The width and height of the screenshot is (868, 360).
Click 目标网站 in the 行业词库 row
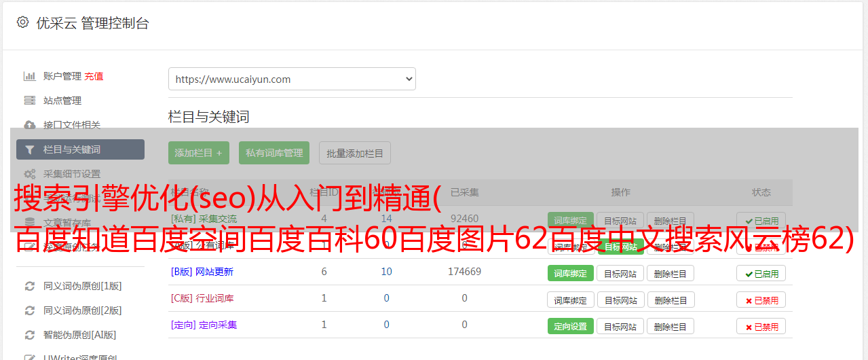(x=620, y=300)
